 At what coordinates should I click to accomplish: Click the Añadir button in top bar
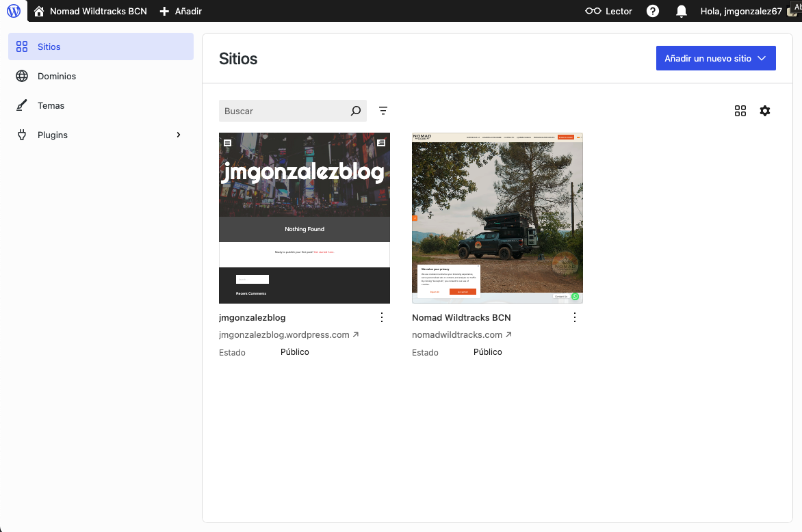(181, 11)
